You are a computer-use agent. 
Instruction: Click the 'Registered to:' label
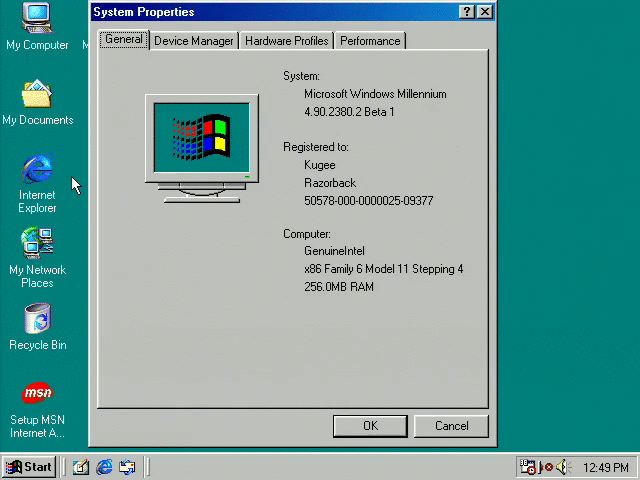click(x=316, y=147)
